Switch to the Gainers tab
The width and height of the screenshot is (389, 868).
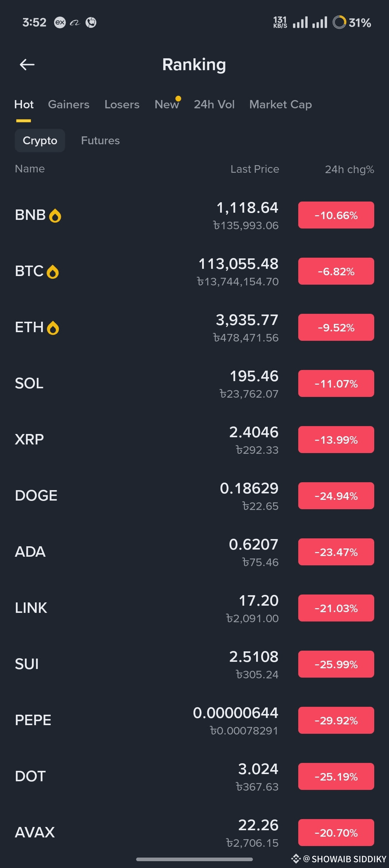[x=69, y=104]
